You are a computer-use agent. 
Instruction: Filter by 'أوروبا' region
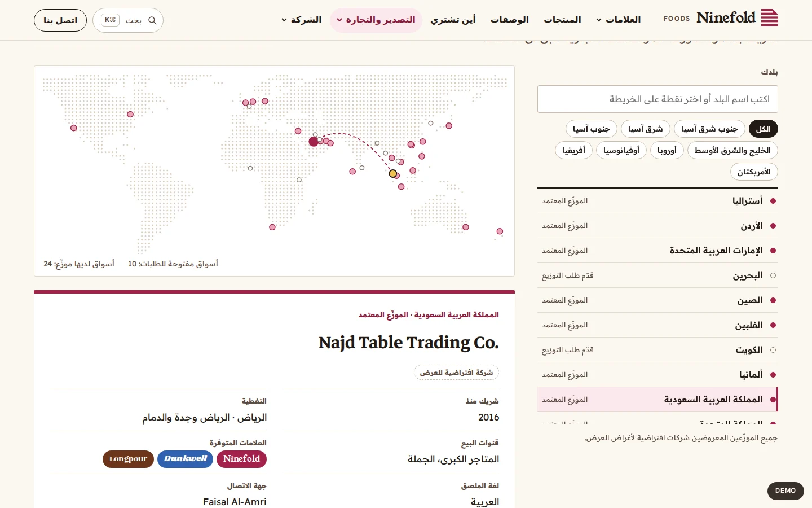[x=667, y=150]
